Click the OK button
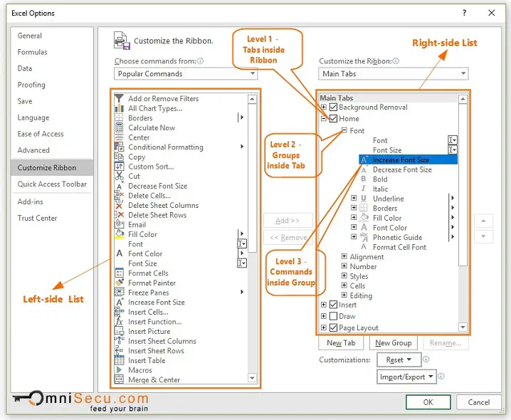Screen dimensions: 511x420 (x=428, y=402)
